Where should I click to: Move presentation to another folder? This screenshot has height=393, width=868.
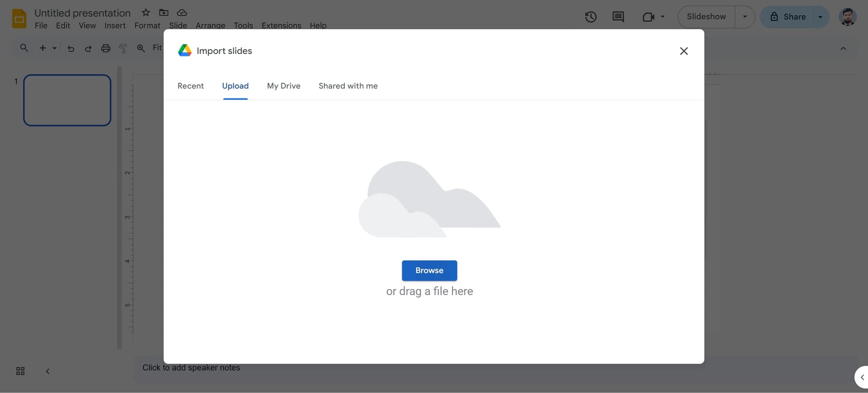pyautogui.click(x=164, y=12)
